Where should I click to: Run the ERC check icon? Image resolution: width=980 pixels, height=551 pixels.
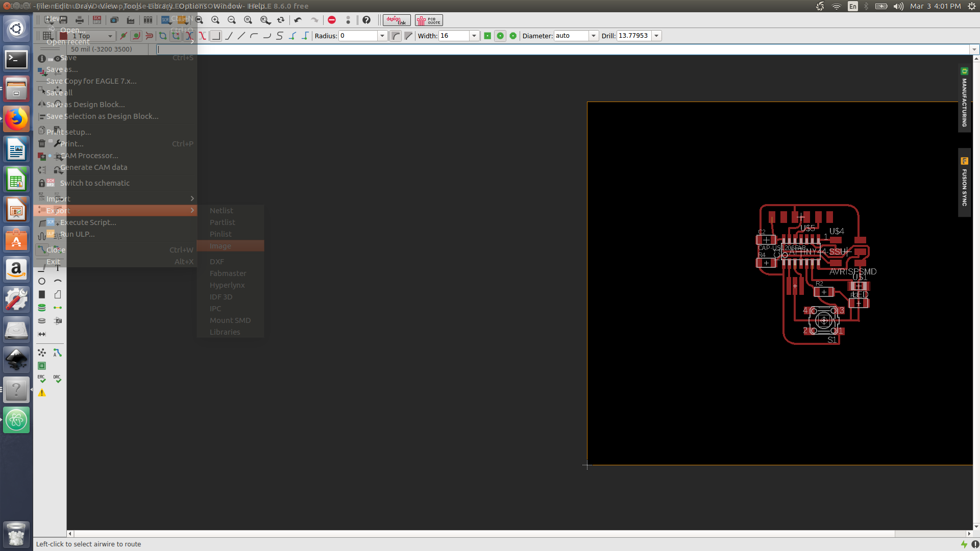point(42,379)
